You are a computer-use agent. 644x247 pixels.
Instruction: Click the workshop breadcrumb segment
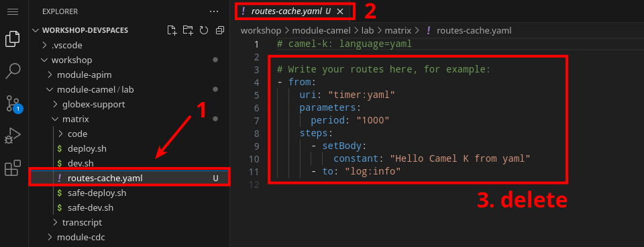[x=261, y=30]
